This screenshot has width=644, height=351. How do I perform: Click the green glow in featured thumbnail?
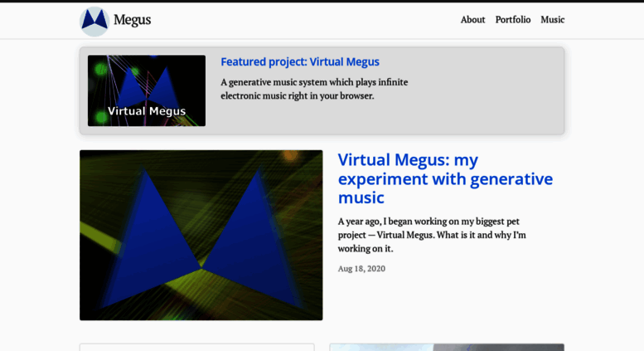[x=100, y=69]
